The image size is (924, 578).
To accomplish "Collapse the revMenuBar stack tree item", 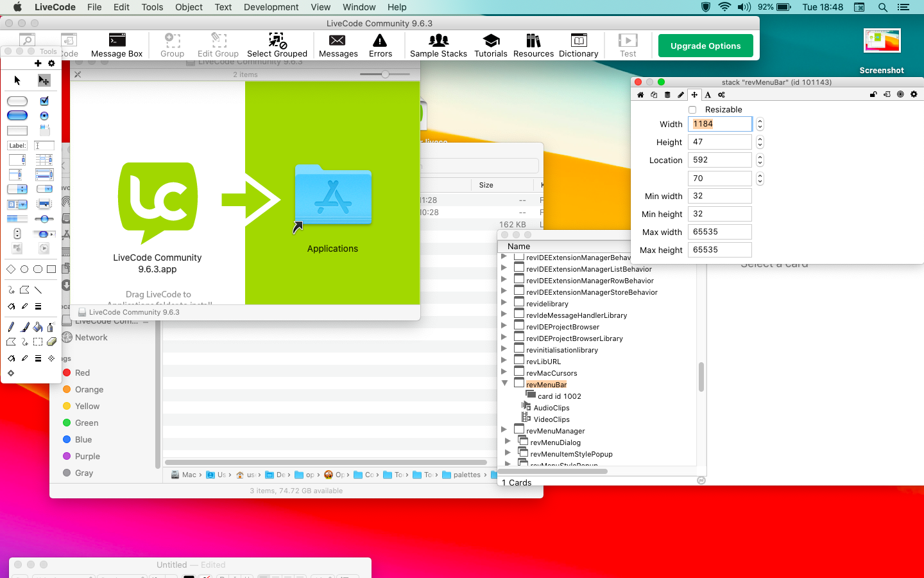I will tap(504, 383).
